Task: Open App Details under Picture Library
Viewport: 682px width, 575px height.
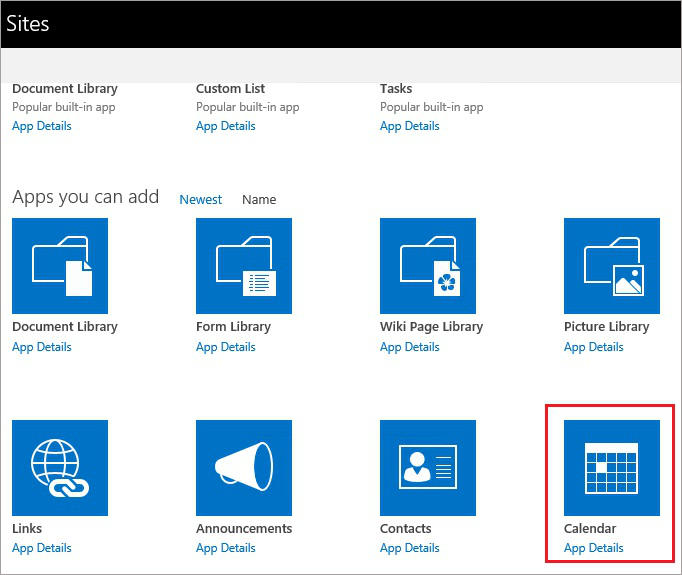Action: [594, 347]
